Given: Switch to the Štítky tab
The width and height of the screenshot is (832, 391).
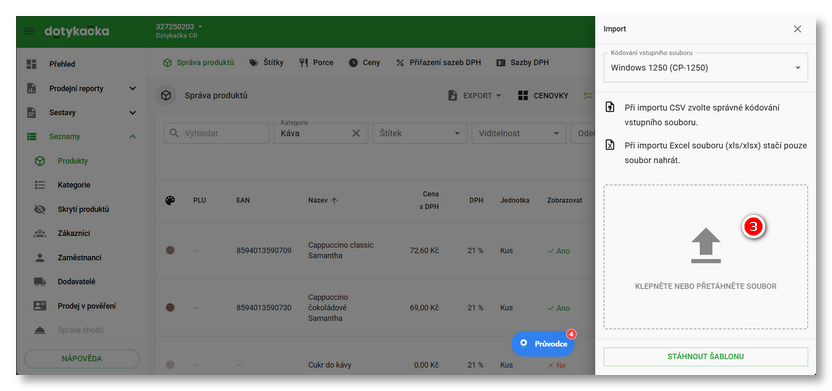Looking at the screenshot, I should [266, 63].
